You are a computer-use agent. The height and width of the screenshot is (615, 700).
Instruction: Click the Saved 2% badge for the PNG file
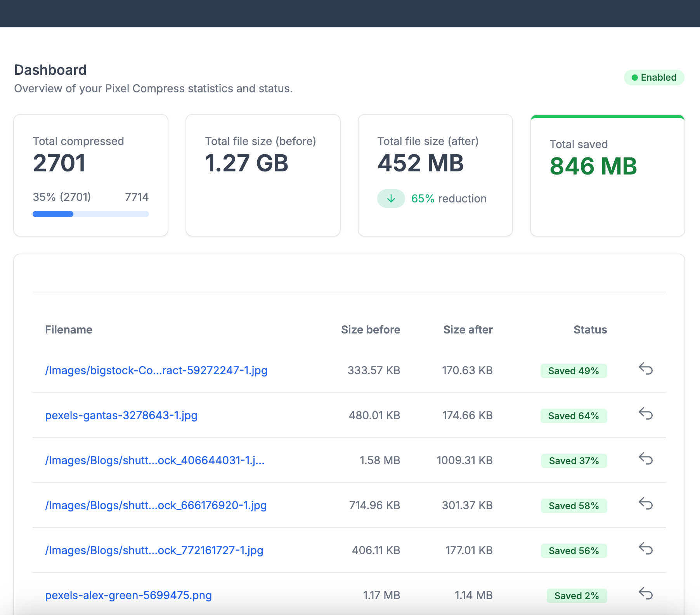(x=577, y=596)
